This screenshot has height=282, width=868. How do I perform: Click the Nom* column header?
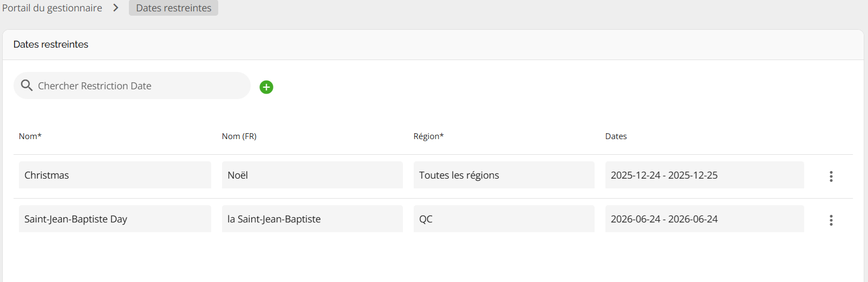[30, 136]
